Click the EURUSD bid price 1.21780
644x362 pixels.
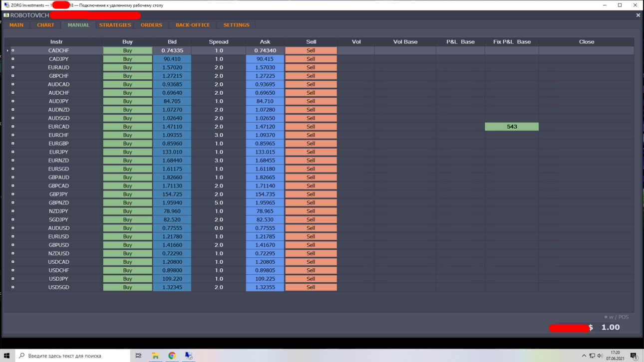coord(172,236)
